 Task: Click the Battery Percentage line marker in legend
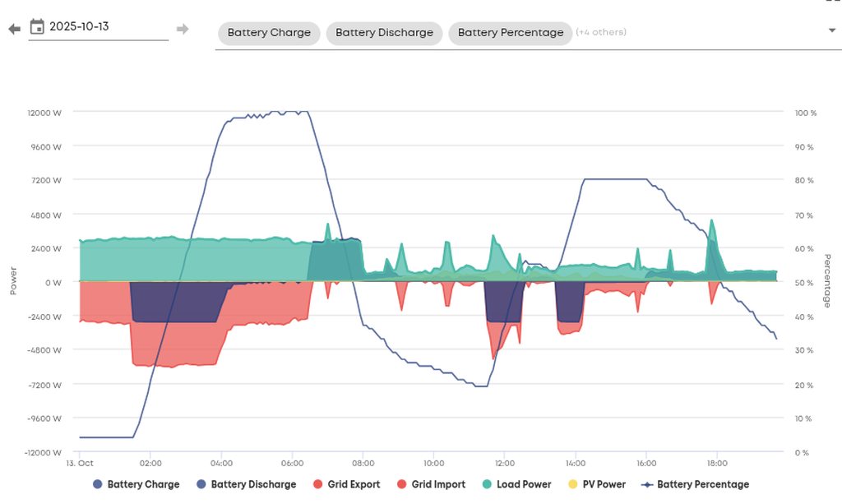(649, 484)
